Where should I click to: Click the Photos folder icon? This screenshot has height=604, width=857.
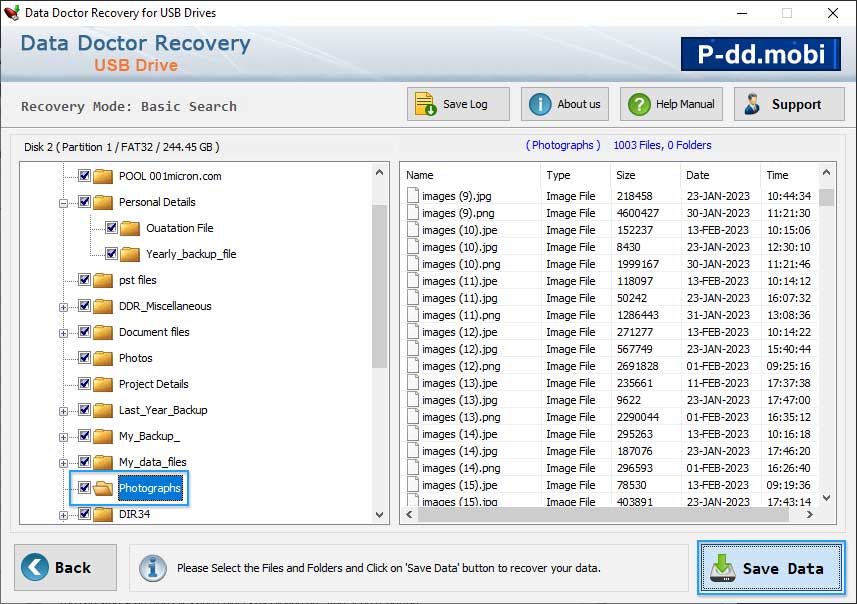click(103, 358)
